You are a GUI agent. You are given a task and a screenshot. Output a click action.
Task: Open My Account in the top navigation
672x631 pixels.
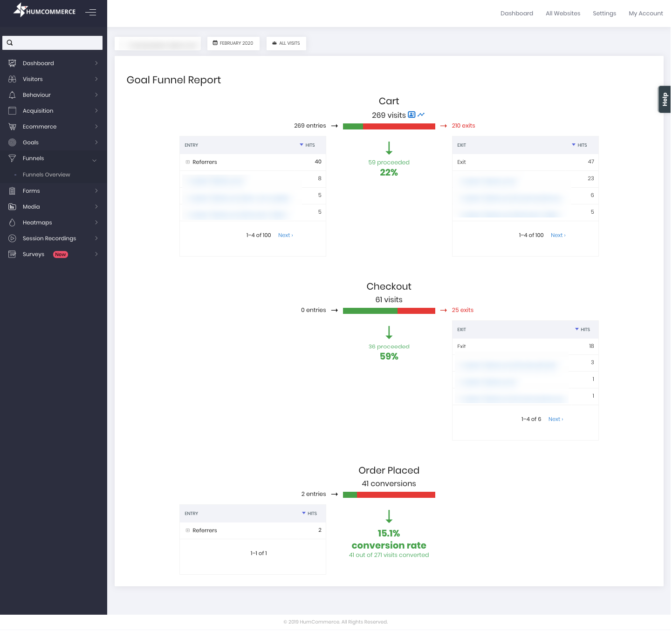coord(645,14)
